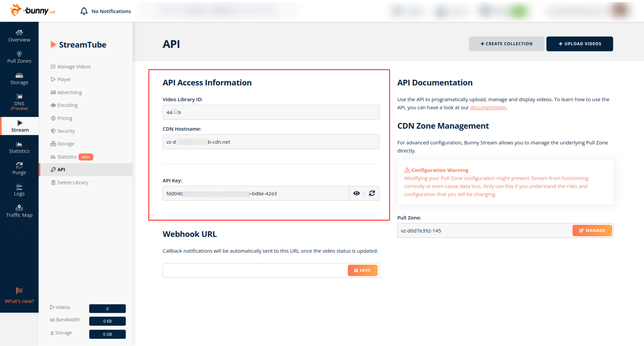Select Manage Videos menu item
Viewport: 644px width, 346px height.
click(74, 67)
